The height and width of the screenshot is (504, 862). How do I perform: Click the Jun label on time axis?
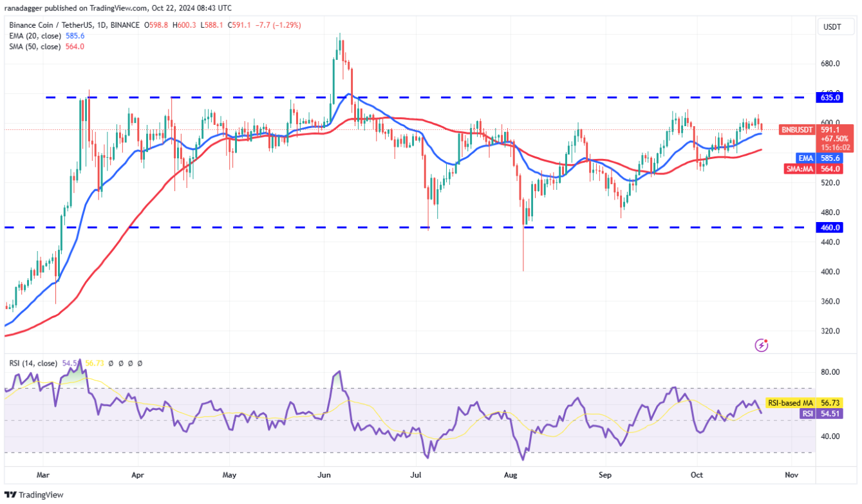tap(324, 474)
